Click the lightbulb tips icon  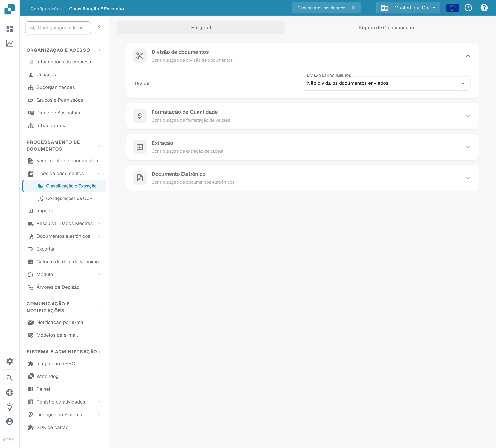pyautogui.click(x=10, y=407)
